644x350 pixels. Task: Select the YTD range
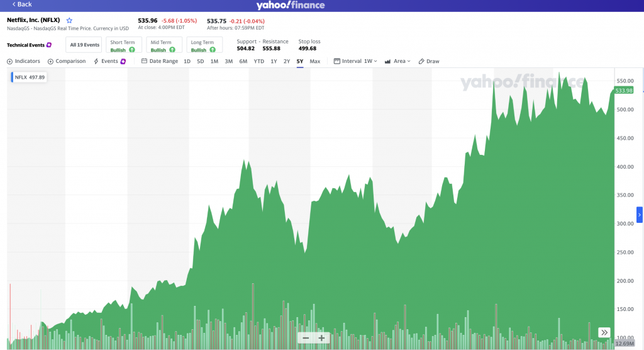click(x=258, y=61)
